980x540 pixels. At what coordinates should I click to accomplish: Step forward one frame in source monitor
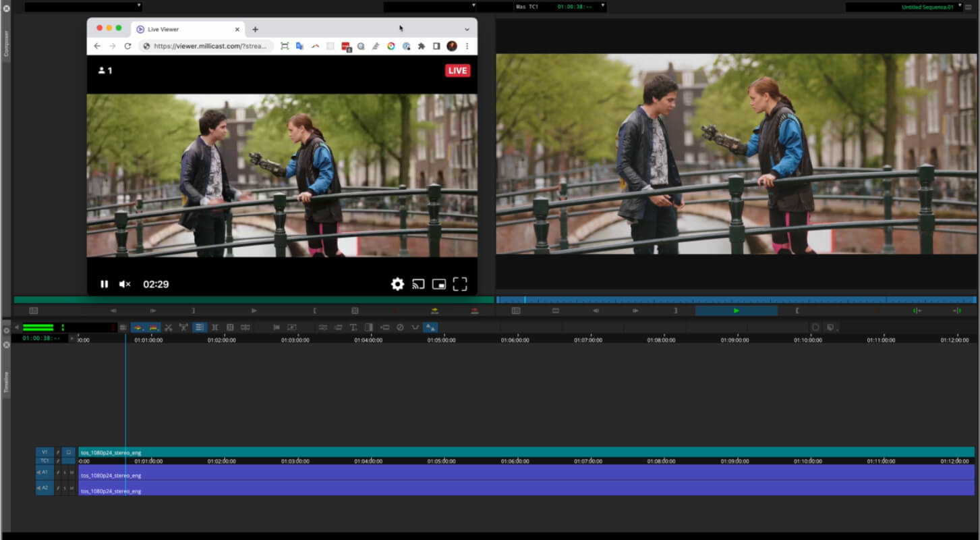point(153,310)
